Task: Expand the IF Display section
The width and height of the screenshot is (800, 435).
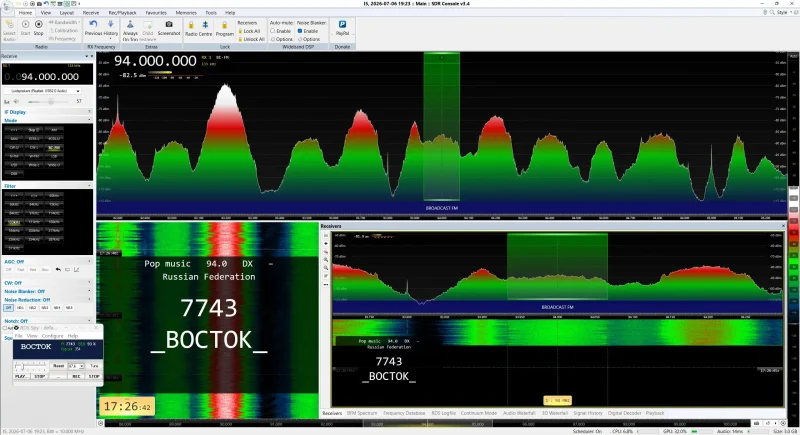Action: tap(89, 112)
